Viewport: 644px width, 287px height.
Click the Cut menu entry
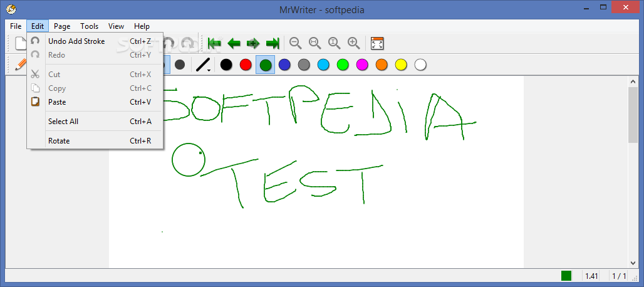point(95,75)
